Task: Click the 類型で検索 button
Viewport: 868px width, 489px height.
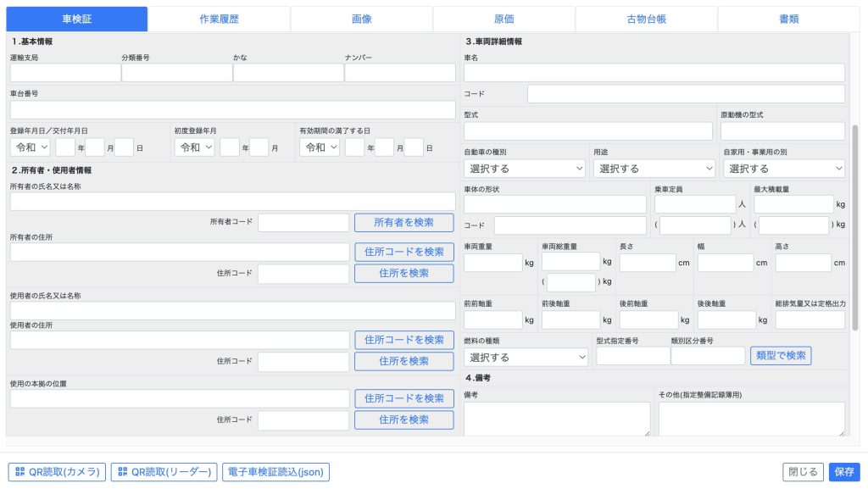Action: click(780, 356)
